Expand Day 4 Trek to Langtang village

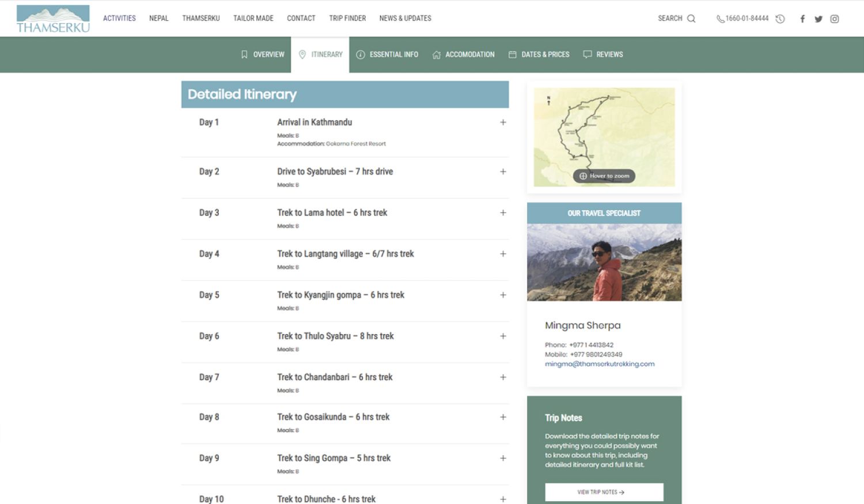(503, 254)
